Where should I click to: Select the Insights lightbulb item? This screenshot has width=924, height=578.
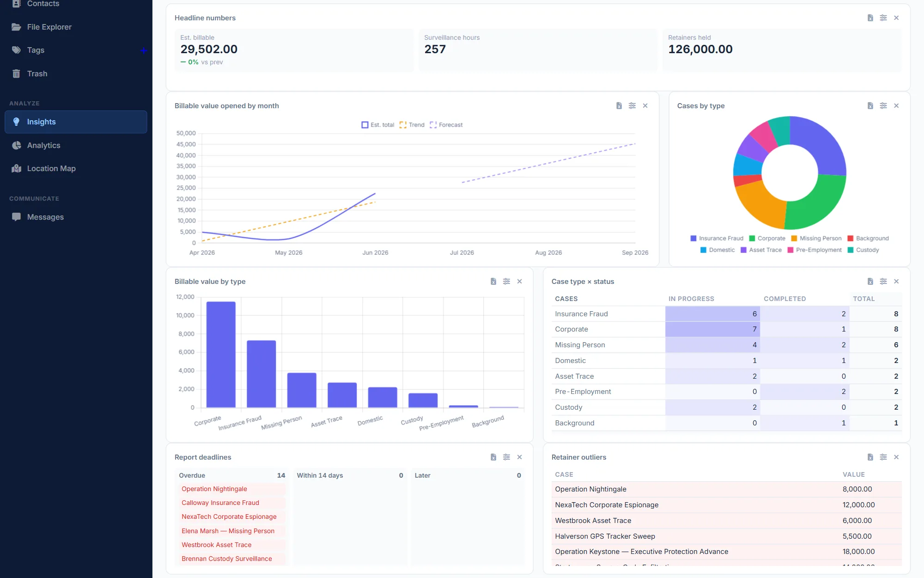tap(76, 122)
